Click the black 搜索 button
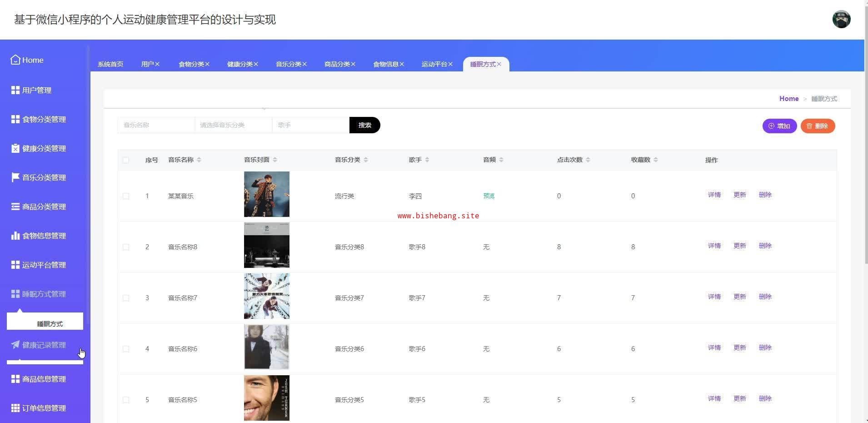 [x=364, y=125]
